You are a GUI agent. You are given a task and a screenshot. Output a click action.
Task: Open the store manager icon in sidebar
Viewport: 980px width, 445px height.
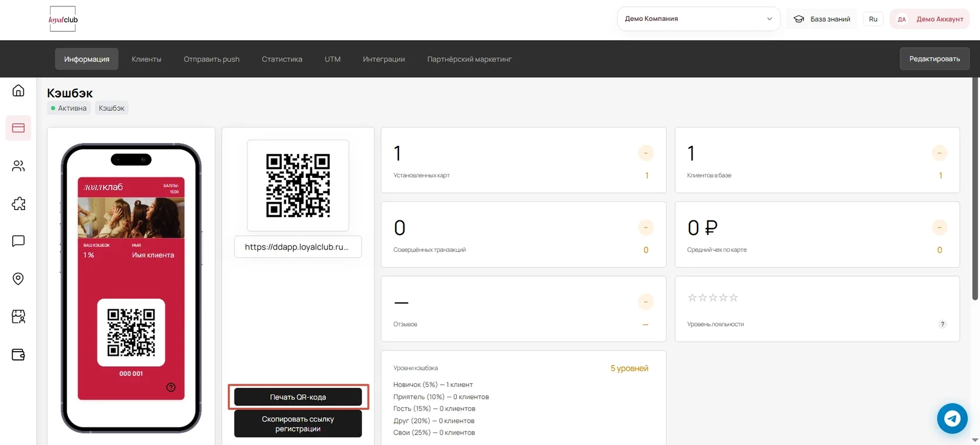coord(18,317)
